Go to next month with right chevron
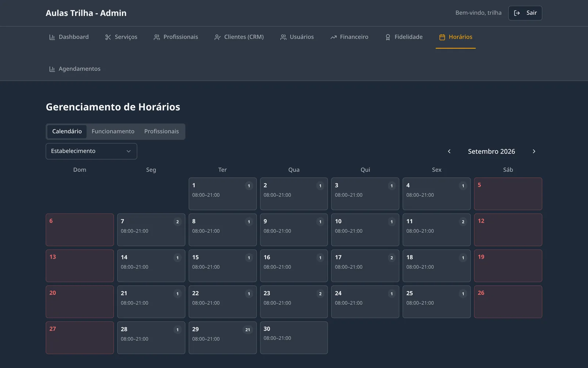Screen dimensions: 588x368 click(534, 151)
